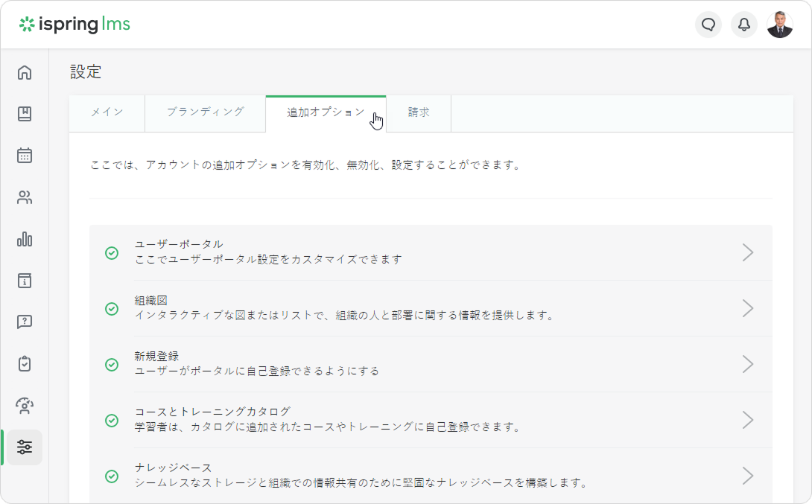Viewport: 812px width, 504px height.
Task: Toggle the 組織図 enabled checkmark
Action: (x=112, y=308)
